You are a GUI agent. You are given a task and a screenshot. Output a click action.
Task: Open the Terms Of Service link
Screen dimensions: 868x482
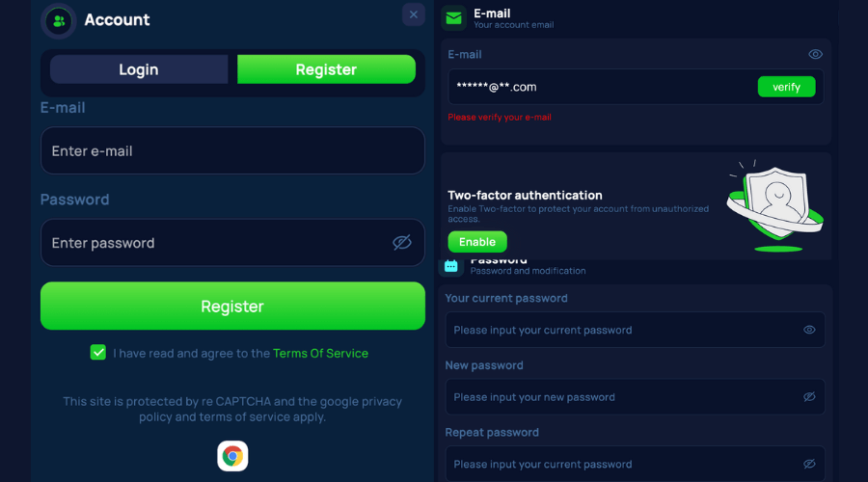[x=320, y=353]
